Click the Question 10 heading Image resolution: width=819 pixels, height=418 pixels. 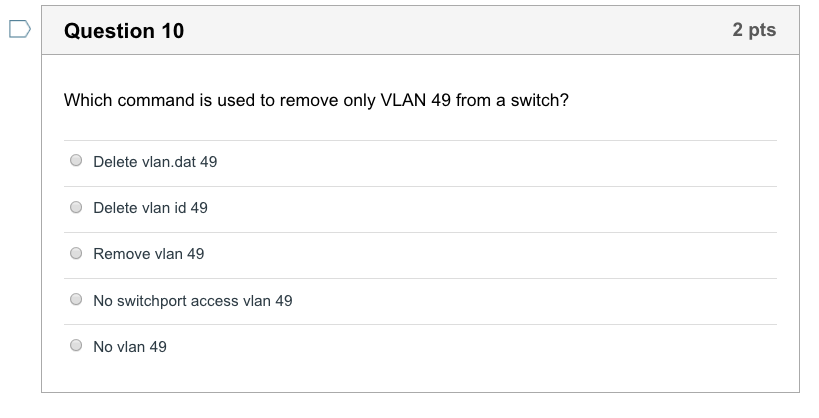coord(124,31)
